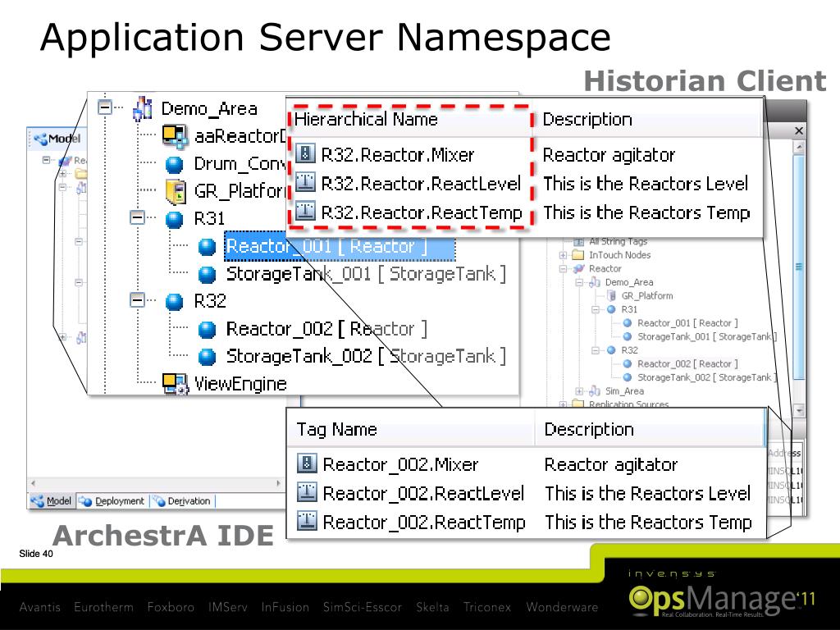
Task: Click the Reactor_002.Mixer tag name
Action: 400,464
